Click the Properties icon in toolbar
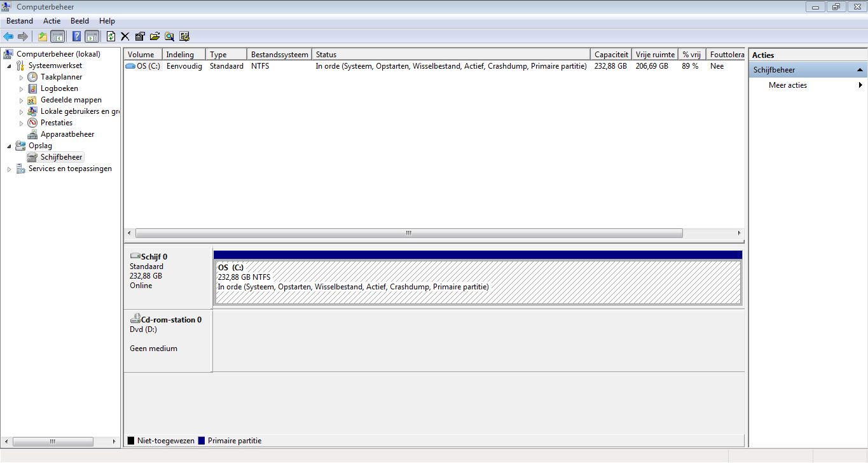Image resolution: width=868 pixels, height=463 pixels. click(140, 36)
